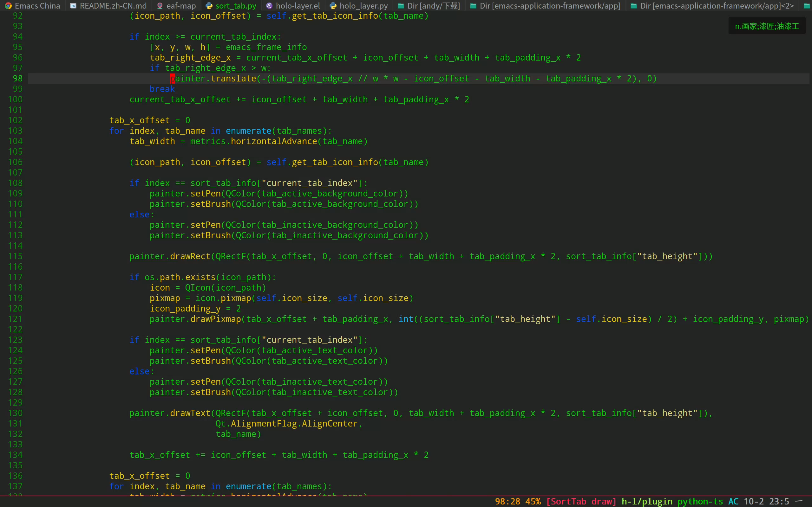Switch to the README.zh-CN.md tab

113,6
